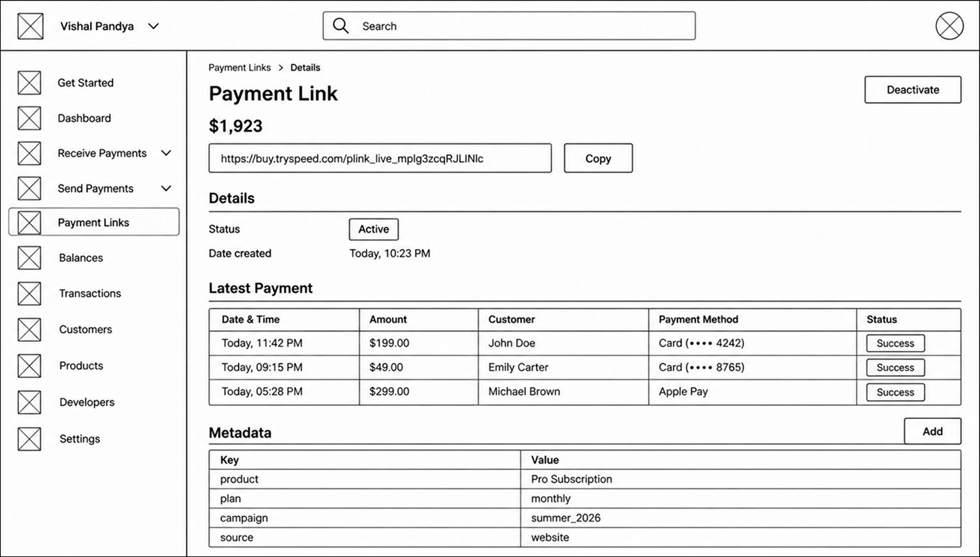
Task: Click the Receive Payments sidebar icon
Action: point(29,154)
